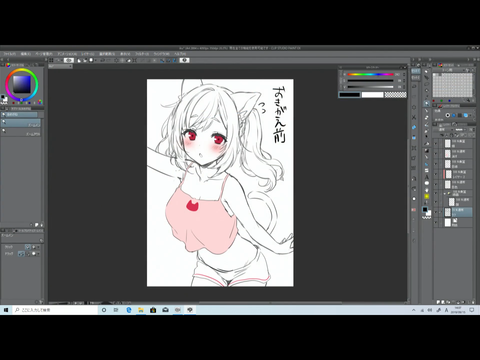The width and height of the screenshot is (480, 360).
Task: Hide the paper layer at list bottom
Action: click(x=436, y=222)
